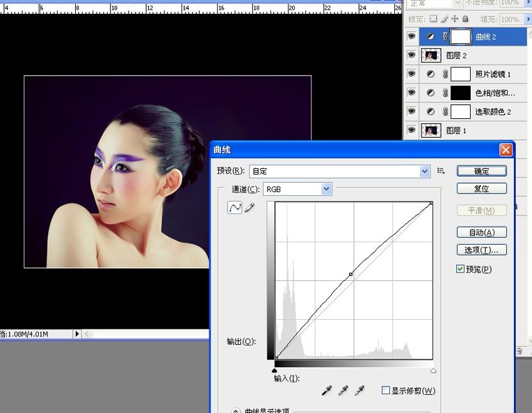Hide the 图层 2 layer
The image size is (532, 413).
click(x=412, y=55)
